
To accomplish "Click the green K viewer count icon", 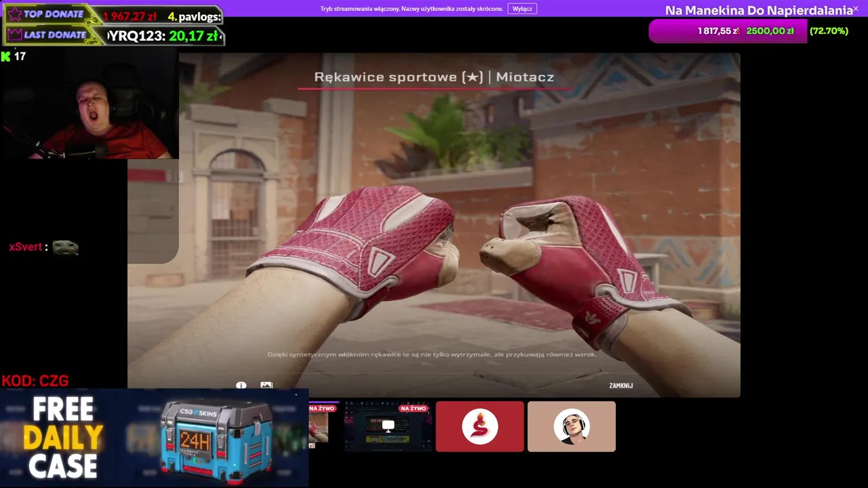I will (x=6, y=57).
